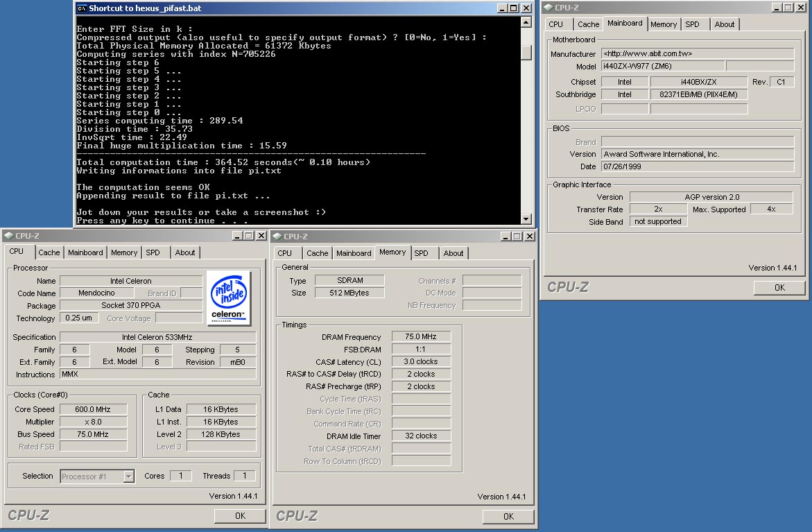
Task: Click the MMX instructions field
Action: click(157, 374)
